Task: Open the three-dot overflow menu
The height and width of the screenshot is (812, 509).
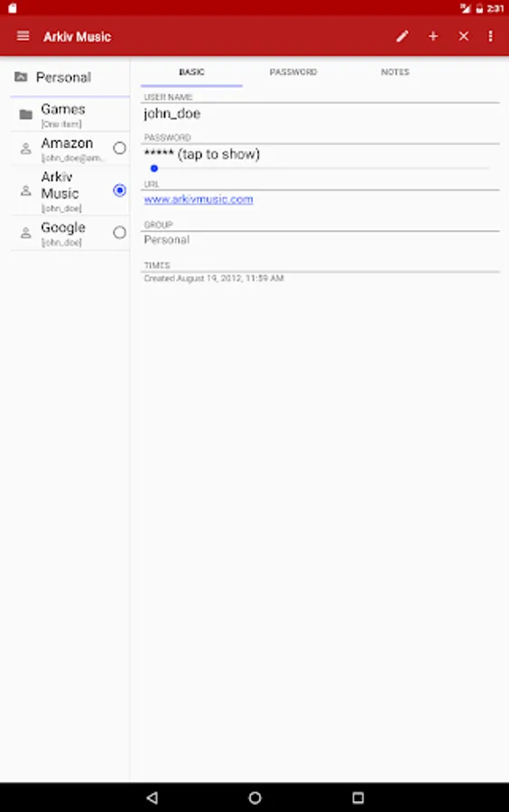Action: (490, 36)
